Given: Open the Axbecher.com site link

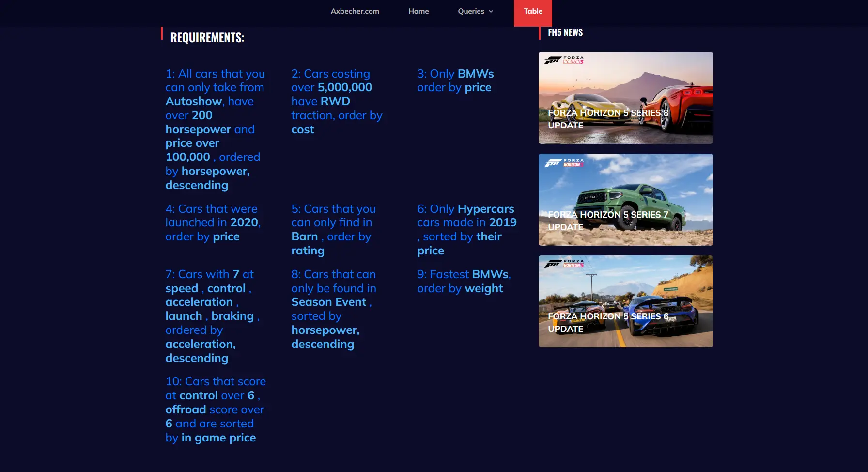Looking at the screenshot, I should point(355,11).
